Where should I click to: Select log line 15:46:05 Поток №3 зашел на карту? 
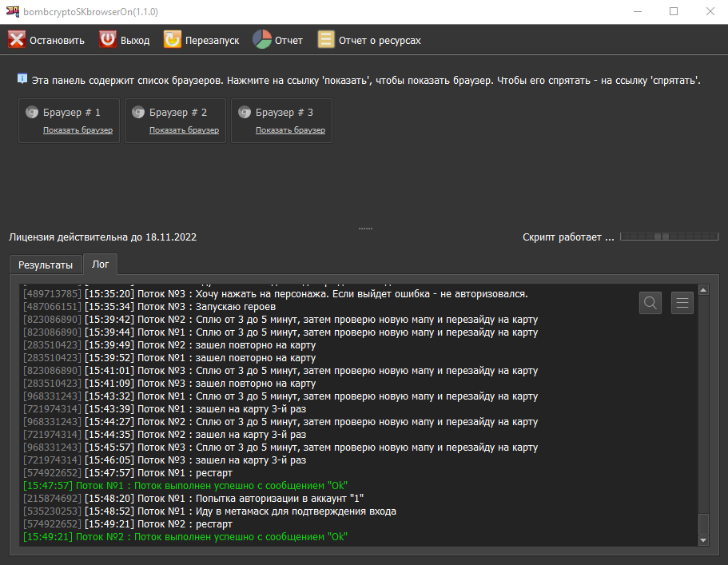[x=165, y=460]
